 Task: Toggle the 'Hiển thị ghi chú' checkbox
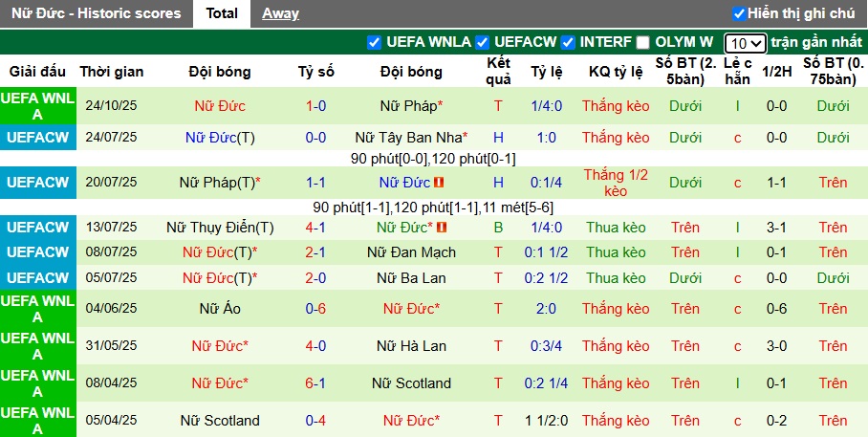(x=738, y=13)
